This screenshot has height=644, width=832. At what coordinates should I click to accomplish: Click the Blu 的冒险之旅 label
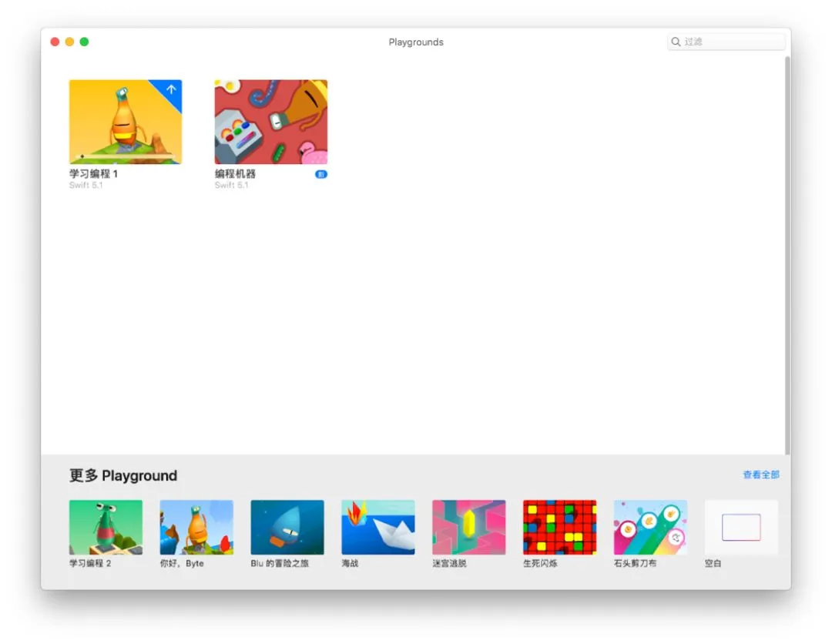(280, 563)
